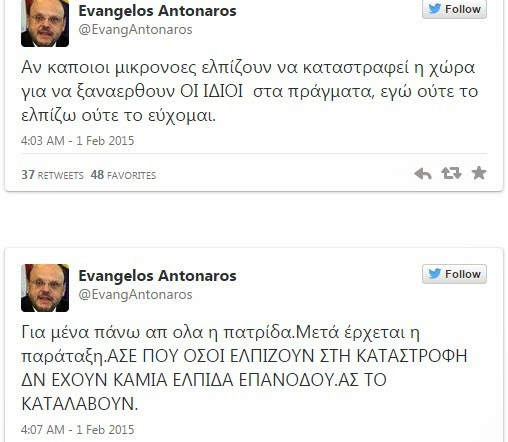Image resolution: width=508 pixels, height=442 pixels.
Task: Click the uppercase ΚΑΤΑΛΑΒΟΥΝ text in second tweet
Action: pos(79,404)
